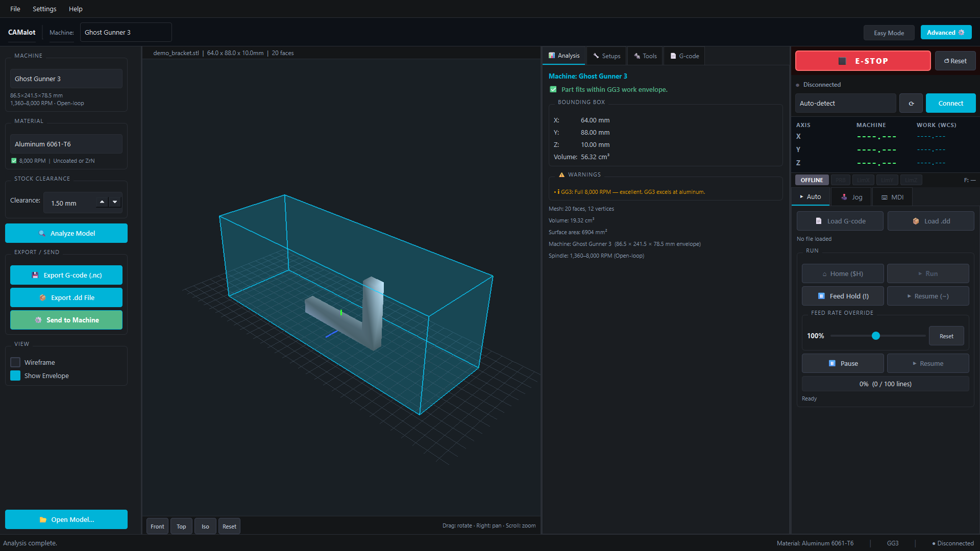
Task: Enable the Wireframe checkbox
Action: tap(15, 362)
